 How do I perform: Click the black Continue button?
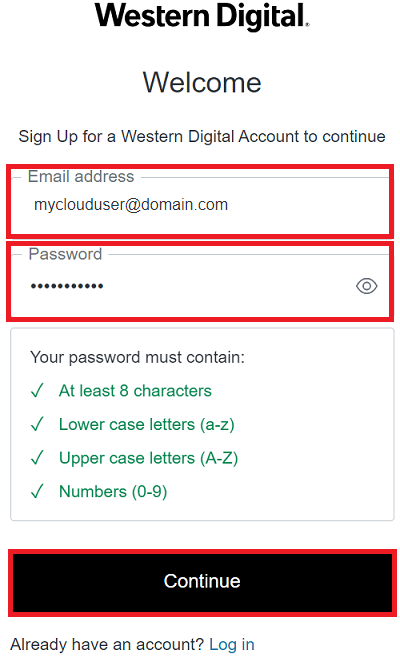point(202,582)
